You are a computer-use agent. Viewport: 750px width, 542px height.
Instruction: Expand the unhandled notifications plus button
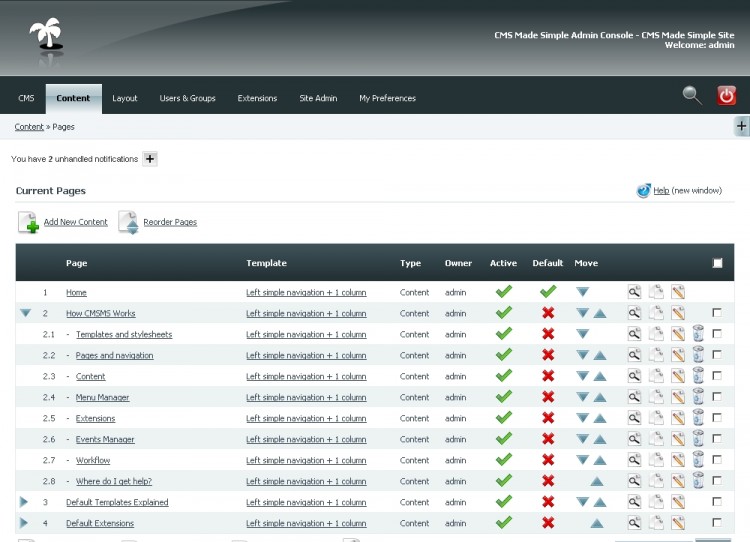click(150, 159)
